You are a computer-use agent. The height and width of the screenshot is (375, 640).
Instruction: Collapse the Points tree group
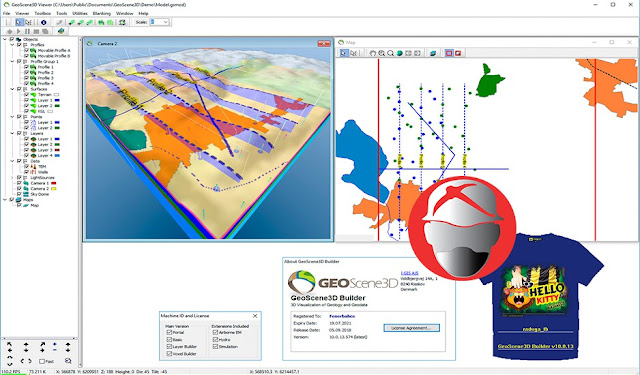12,117
